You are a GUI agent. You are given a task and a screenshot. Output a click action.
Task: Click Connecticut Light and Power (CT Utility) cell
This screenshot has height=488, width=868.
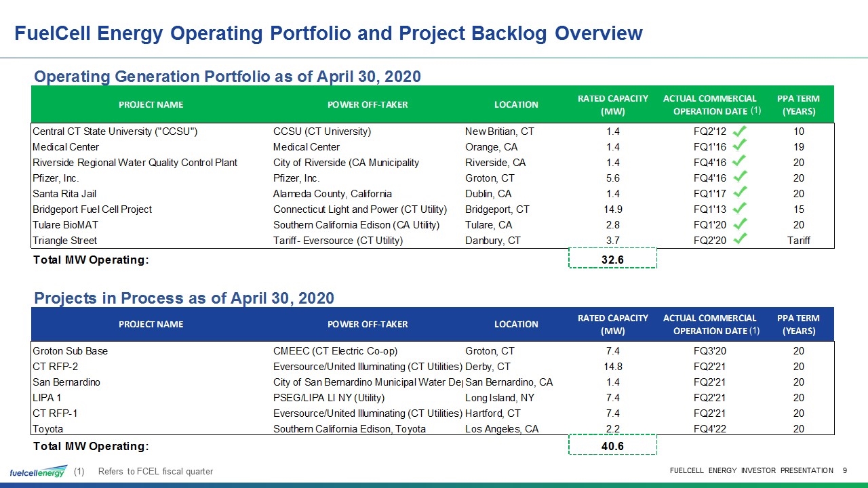coord(360,209)
